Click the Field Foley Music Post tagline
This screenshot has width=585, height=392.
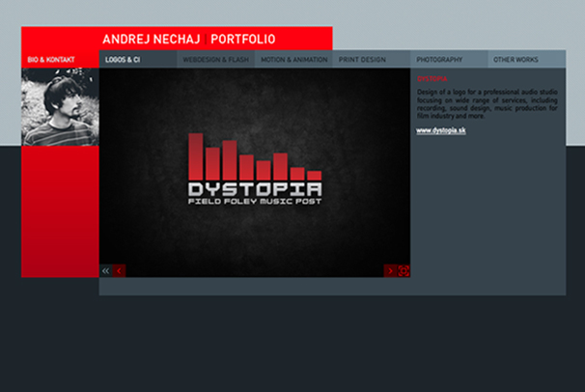[255, 201]
